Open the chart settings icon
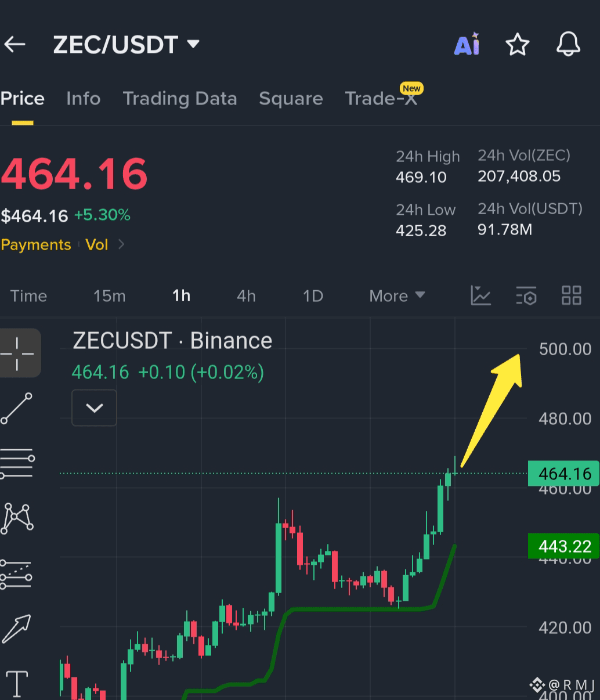This screenshot has height=700, width=600. [x=526, y=295]
